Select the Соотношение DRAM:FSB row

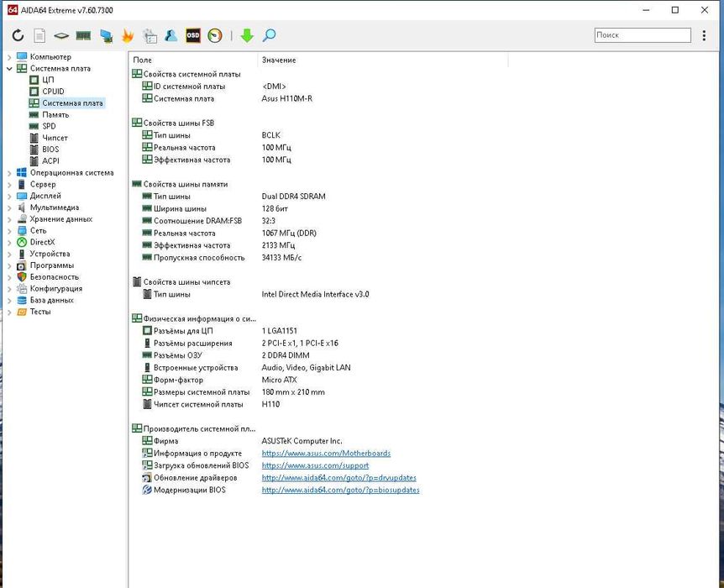tap(208, 221)
